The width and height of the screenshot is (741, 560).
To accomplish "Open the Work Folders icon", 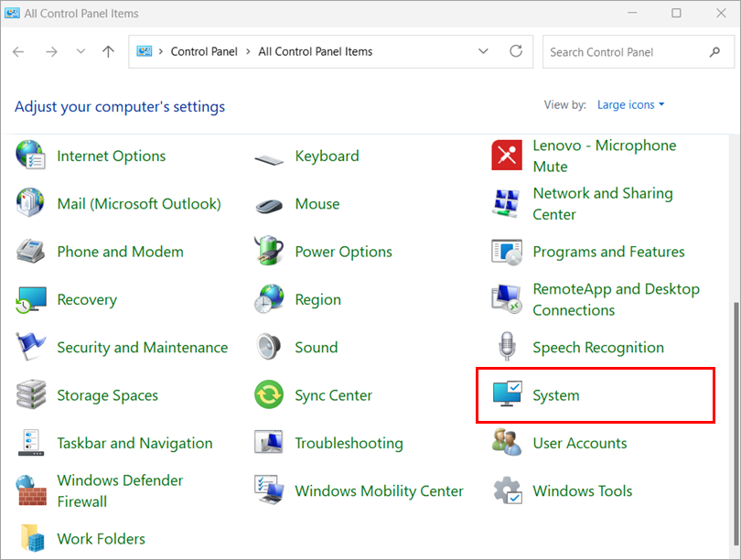I will click(31, 538).
